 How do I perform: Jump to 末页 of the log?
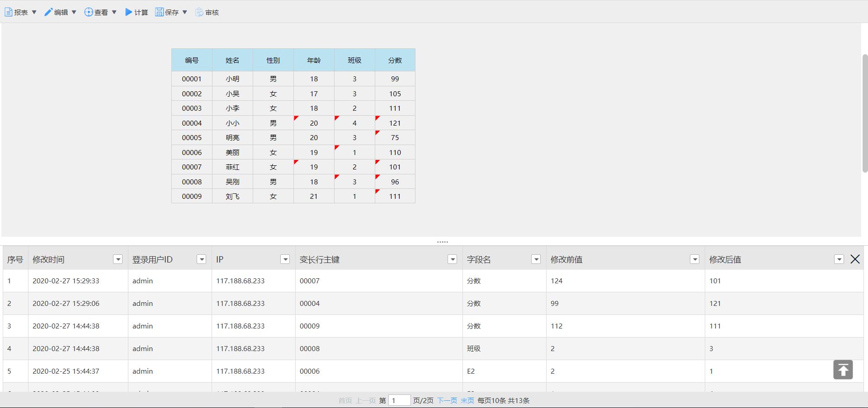467,400
